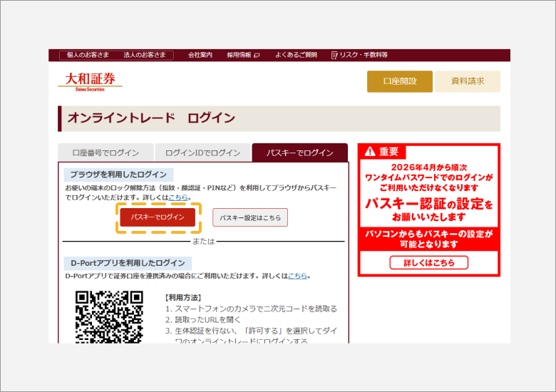The width and height of the screenshot is (556, 392).
Task: Click the red パスキーでログイン button
Action: point(158,217)
